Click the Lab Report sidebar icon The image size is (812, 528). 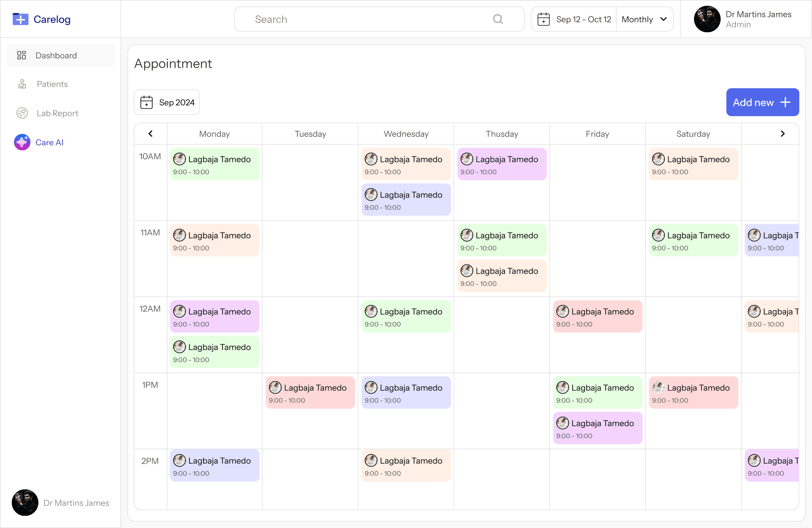tap(22, 113)
